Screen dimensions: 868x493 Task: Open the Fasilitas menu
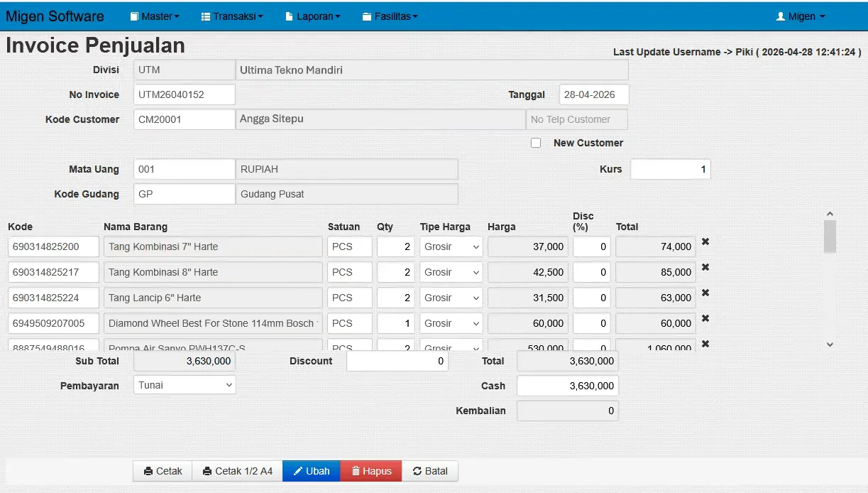point(390,16)
